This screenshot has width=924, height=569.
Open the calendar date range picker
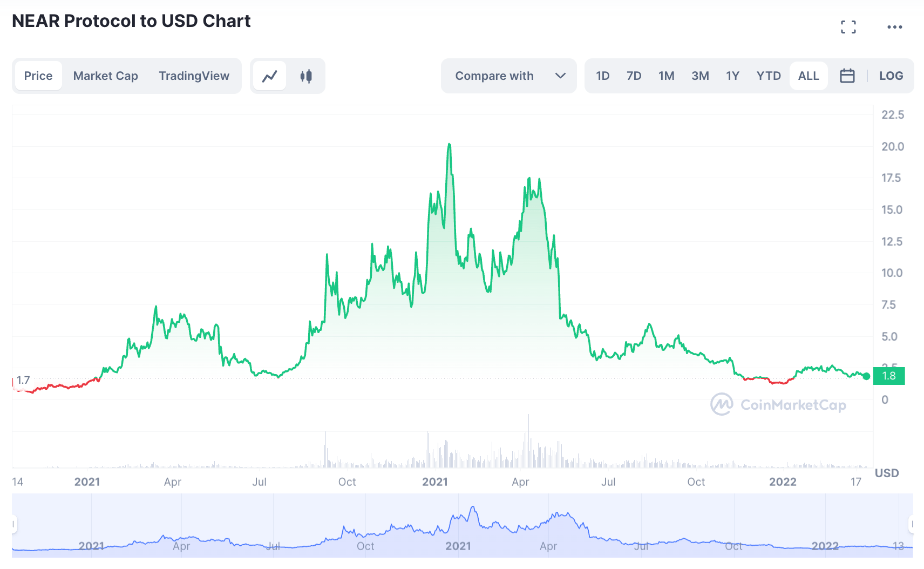click(847, 76)
